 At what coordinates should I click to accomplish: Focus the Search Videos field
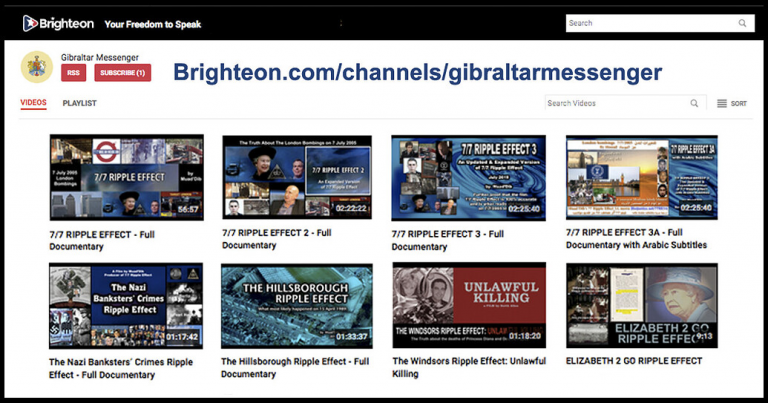[x=625, y=103]
